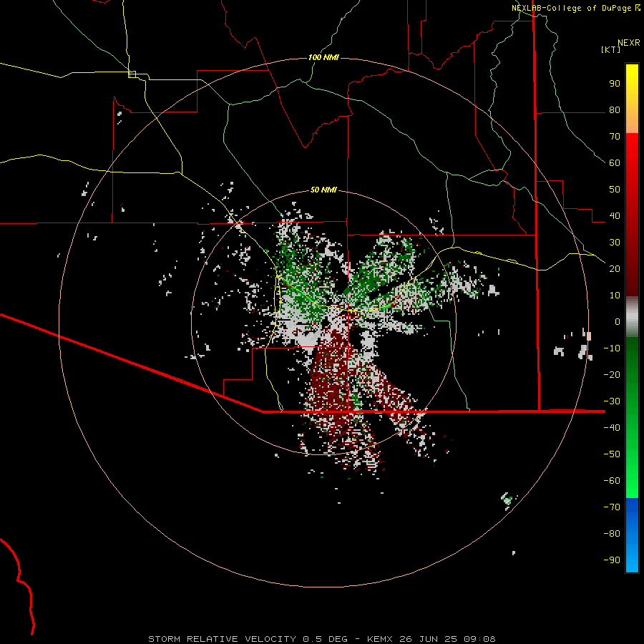Image resolution: width=644 pixels, height=644 pixels.
Task: Click the -50 value on velocity scale
Action: [612, 454]
